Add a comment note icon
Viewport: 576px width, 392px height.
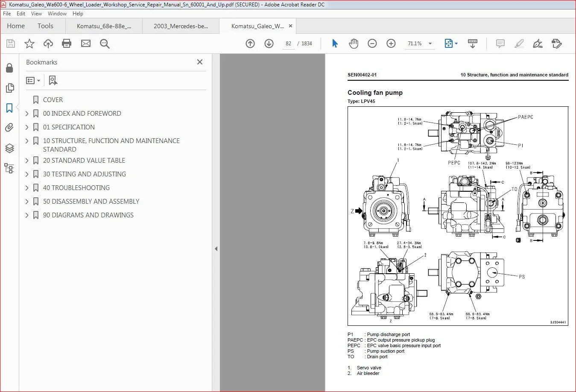click(500, 44)
